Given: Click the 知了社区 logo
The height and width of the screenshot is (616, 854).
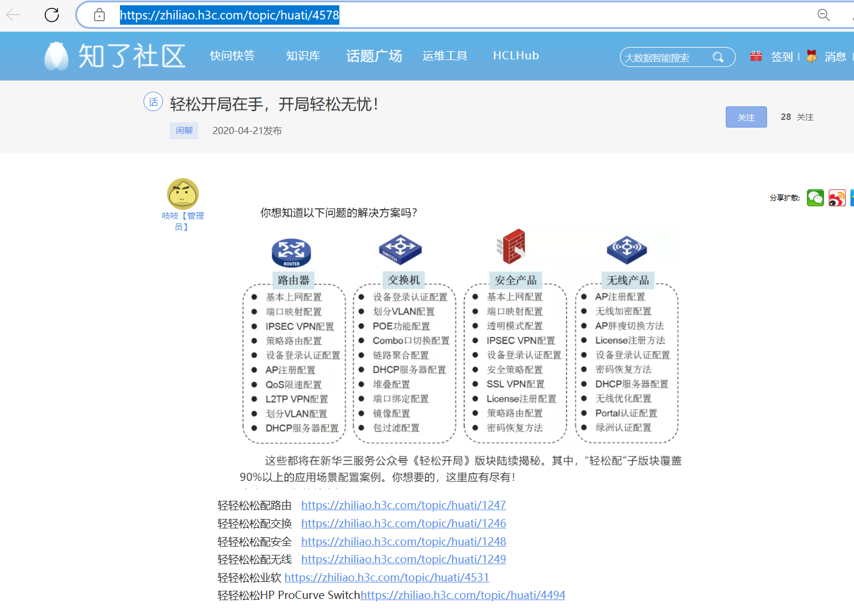Looking at the screenshot, I should [x=115, y=56].
